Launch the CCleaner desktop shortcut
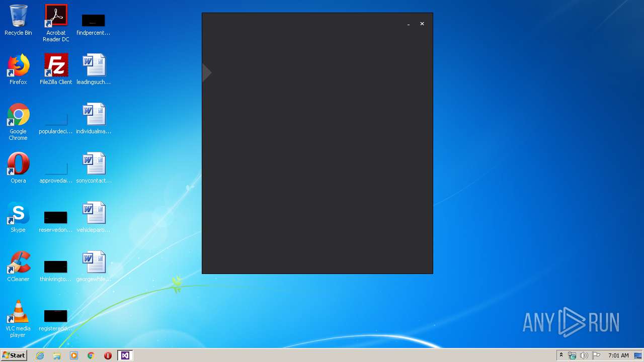 tap(18, 266)
